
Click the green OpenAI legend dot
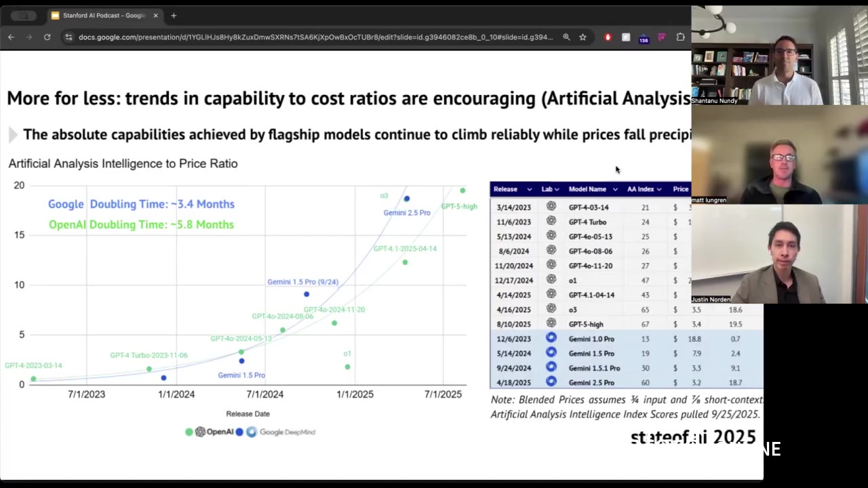point(189,432)
